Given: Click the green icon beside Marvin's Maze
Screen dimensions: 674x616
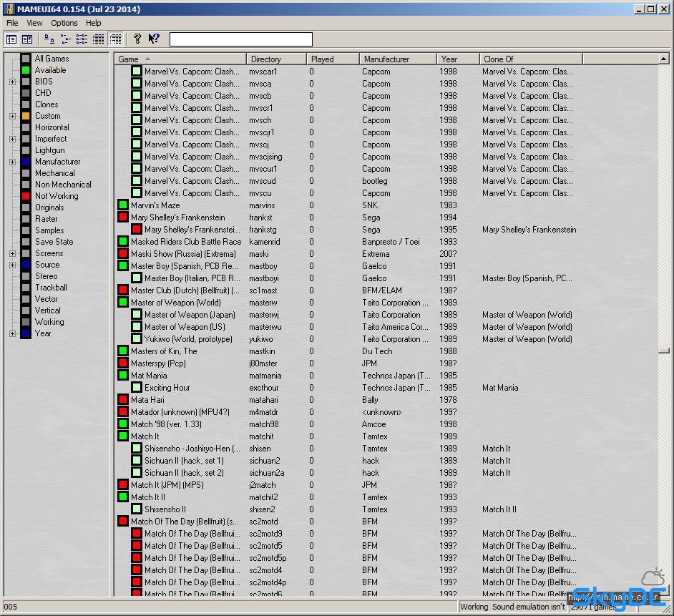Looking at the screenshot, I should (x=123, y=205).
